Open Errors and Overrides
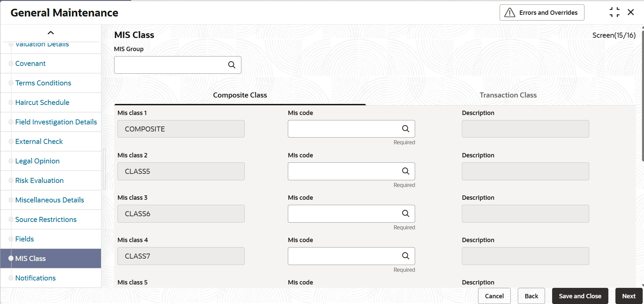Screen dimensions: 644x304 (542, 12)
